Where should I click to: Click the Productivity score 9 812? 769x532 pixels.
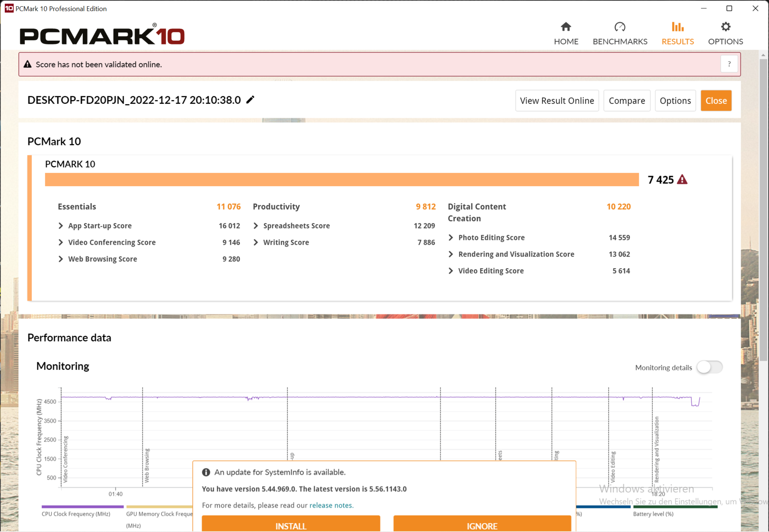click(425, 207)
